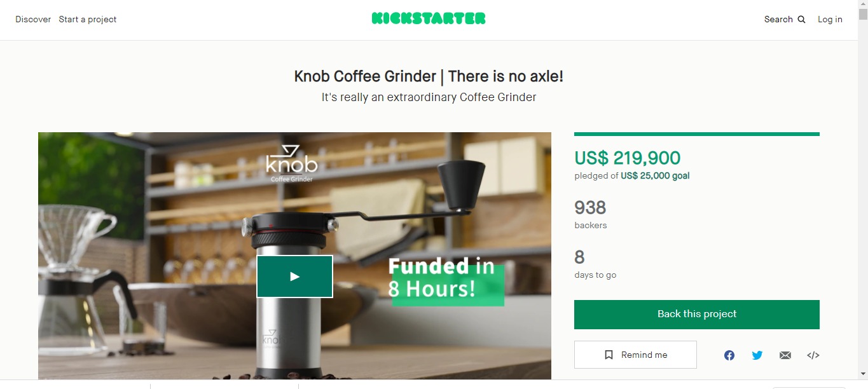Open the embed code icon
This screenshot has height=389, width=868.
coord(813,355)
